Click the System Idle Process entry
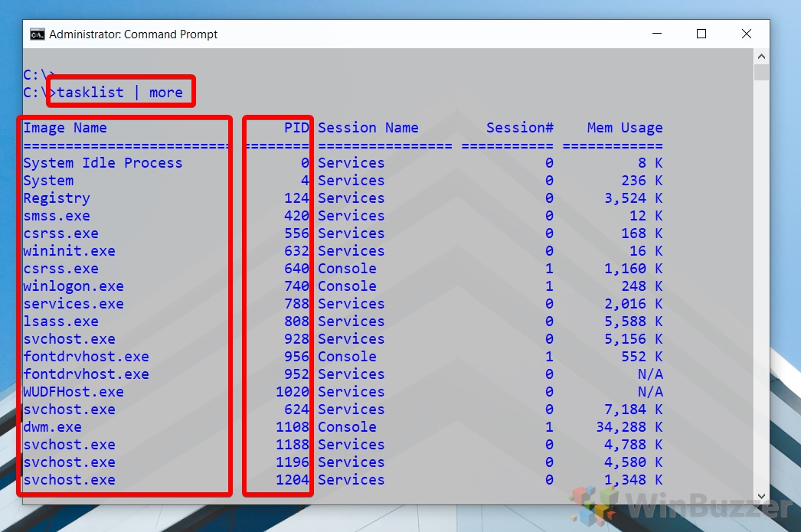Image resolution: width=801 pixels, height=532 pixels. (x=103, y=163)
